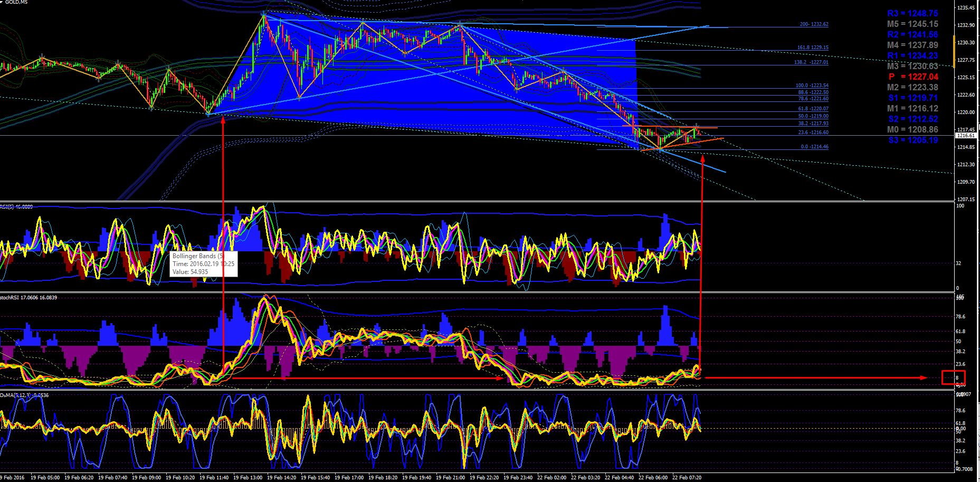Select the Fibonacci label 50.0 -1219.00
The width and height of the screenshot is (980, 482).
[813, 116]
